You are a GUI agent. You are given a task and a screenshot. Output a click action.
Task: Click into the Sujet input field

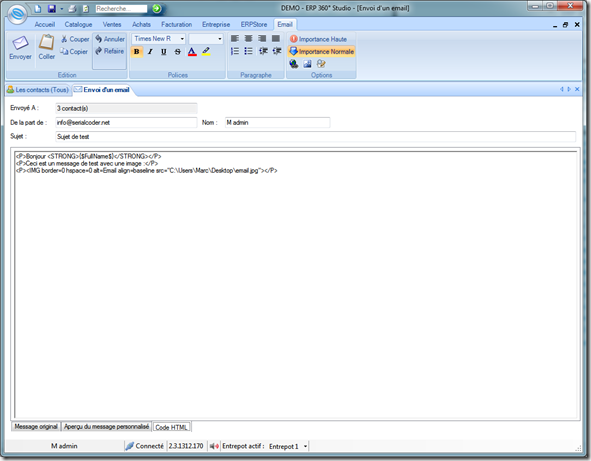click(x=315, y=136)
